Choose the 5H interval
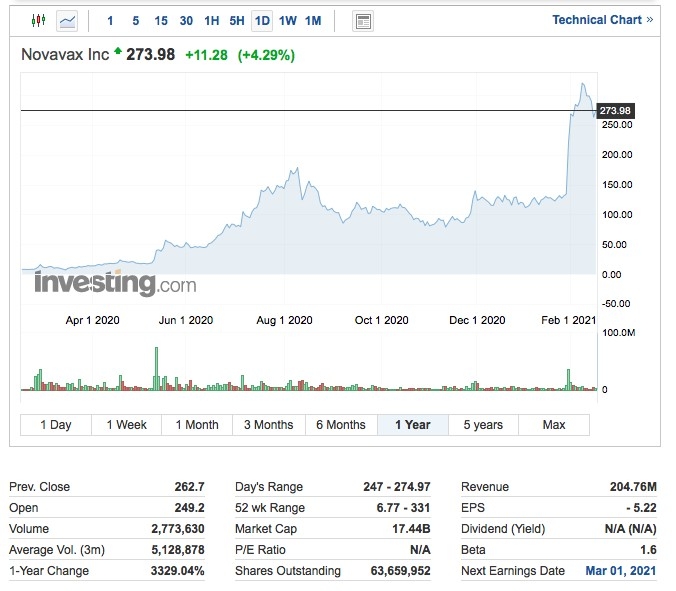 237,21
